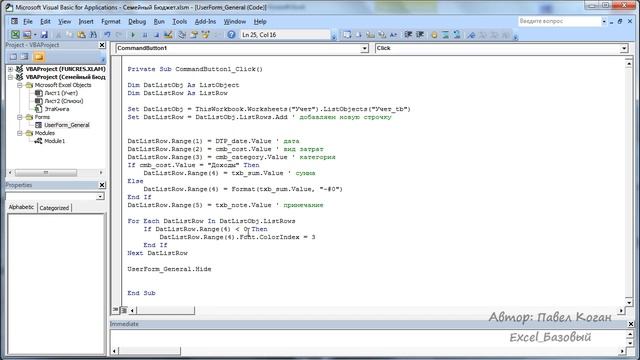Click the List Properties/Methods icon
640x360 pixels.
tap(347, 35)
